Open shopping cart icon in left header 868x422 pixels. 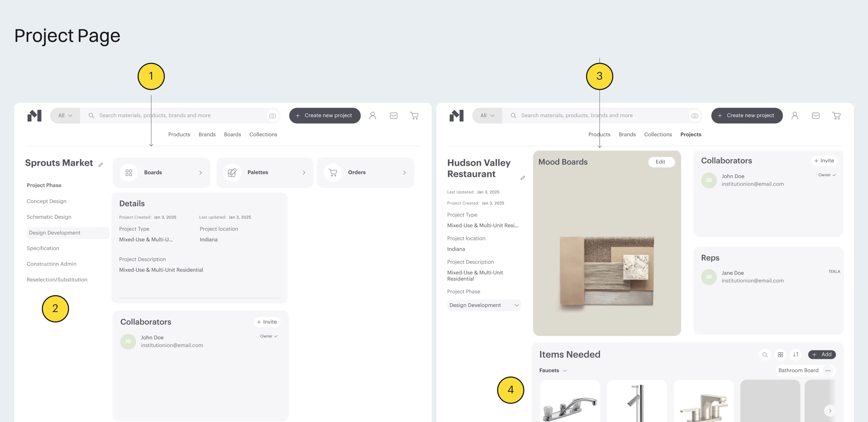[x=414, y=116]
